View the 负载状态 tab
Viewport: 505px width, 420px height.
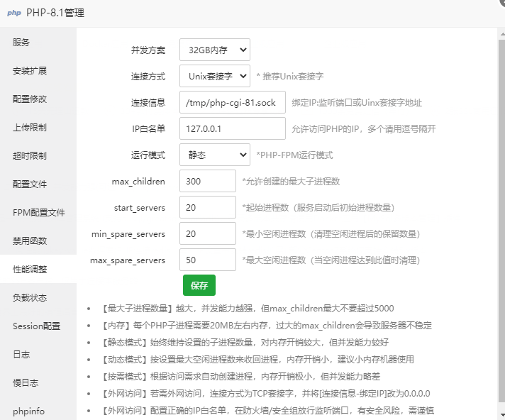pos(38,297)
